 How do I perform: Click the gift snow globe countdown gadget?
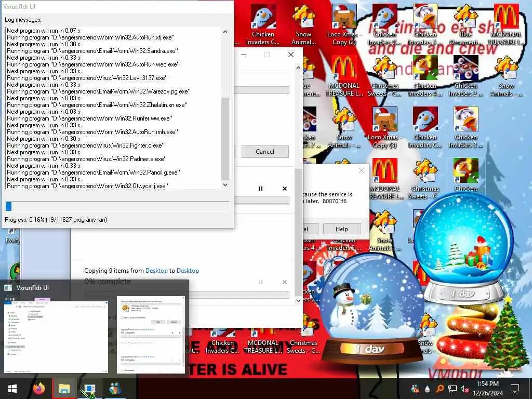[x=464, y=249]
